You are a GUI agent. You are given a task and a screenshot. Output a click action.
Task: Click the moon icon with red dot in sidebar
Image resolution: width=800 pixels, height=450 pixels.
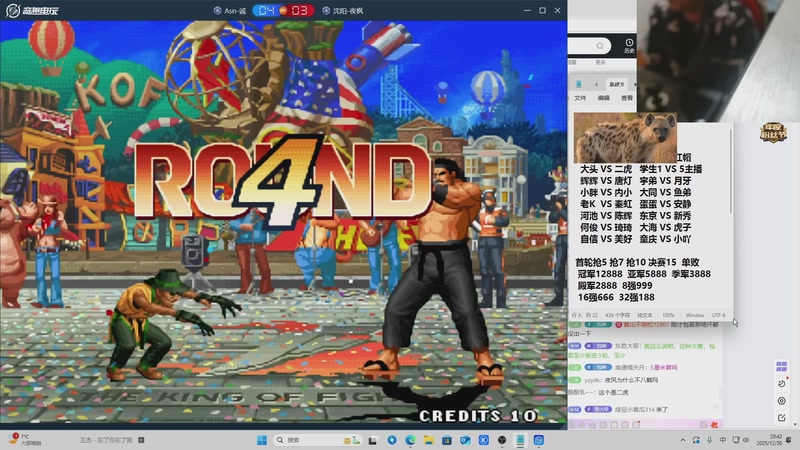[782, 383]
